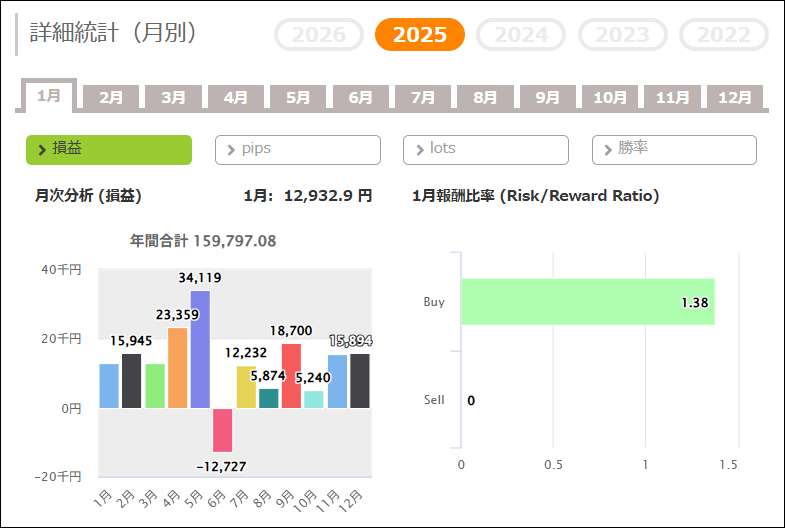785x528 pixels.
Task: Switch analysis to lots
Action: [485, 149]
